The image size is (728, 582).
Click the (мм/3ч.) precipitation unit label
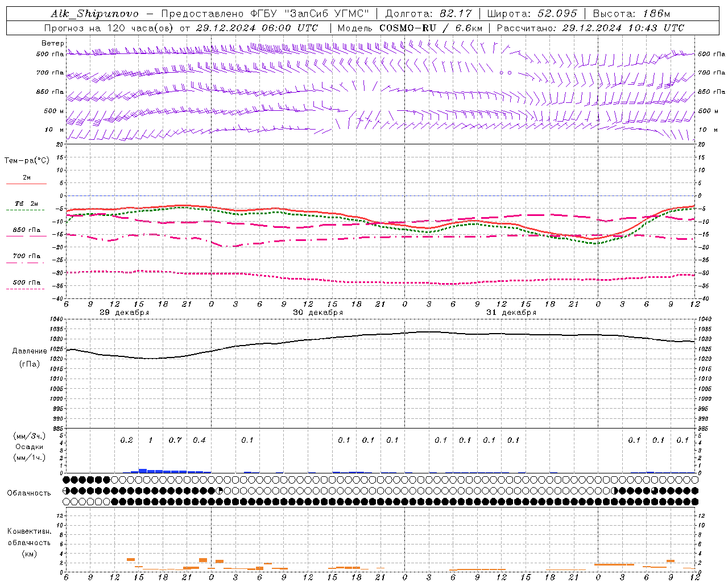point(30,436)
